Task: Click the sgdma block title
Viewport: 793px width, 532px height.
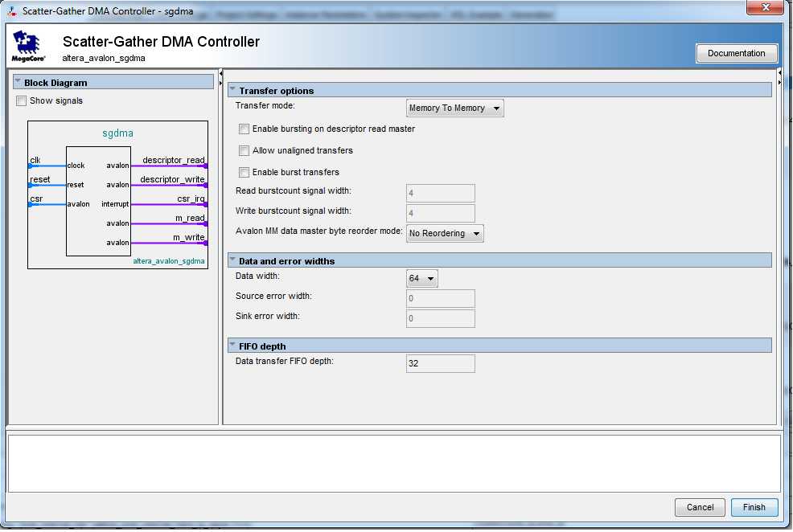Action: point(117,133)
